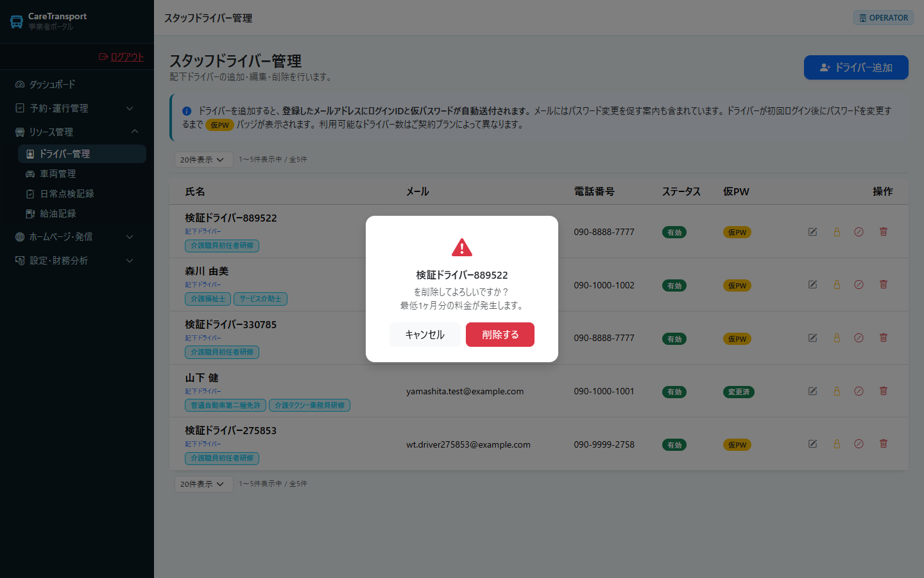Click the trash icon for 検証ドライバー330785
This screenshot has width=924, height=578.
coord(884,338)
